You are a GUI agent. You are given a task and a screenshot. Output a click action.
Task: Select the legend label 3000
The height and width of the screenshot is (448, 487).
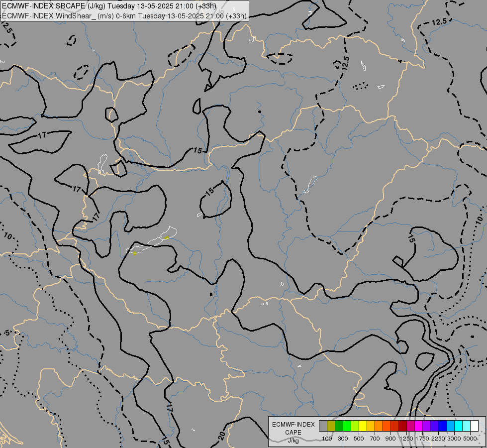point(454,439)
